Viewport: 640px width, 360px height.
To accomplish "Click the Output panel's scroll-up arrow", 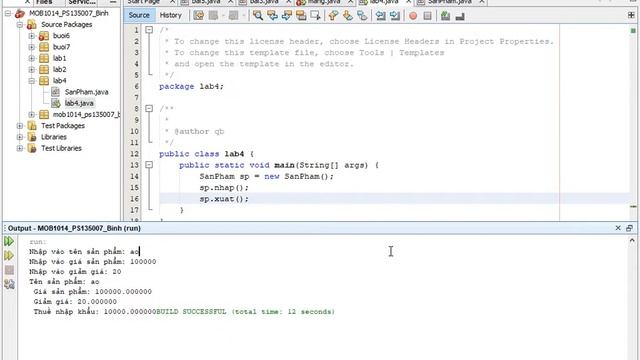I will [632, 240].
